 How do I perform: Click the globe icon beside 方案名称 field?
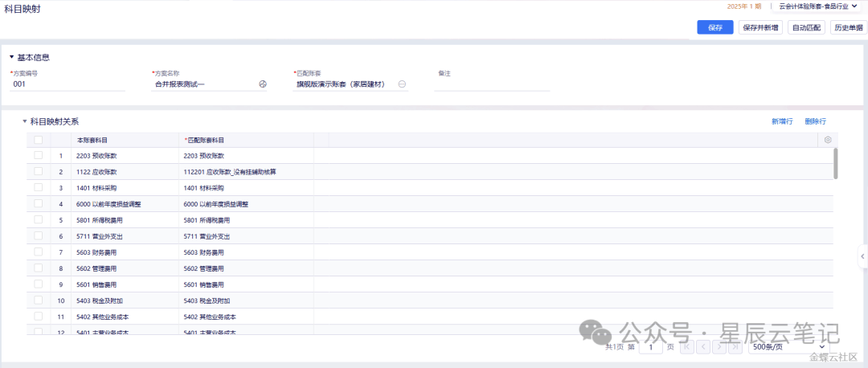[x=262, y=84]
